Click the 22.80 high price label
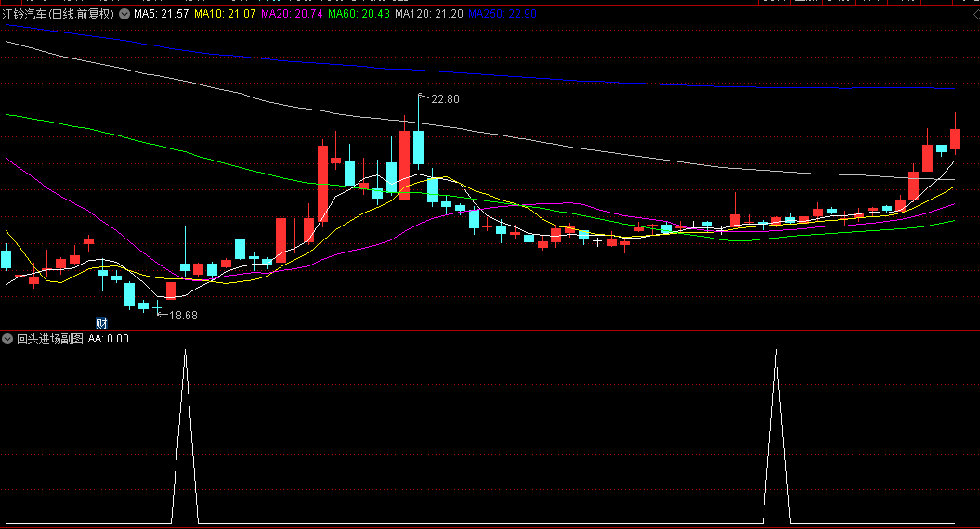980x529 pixels. pyautogui.click(x=445, y=99)
